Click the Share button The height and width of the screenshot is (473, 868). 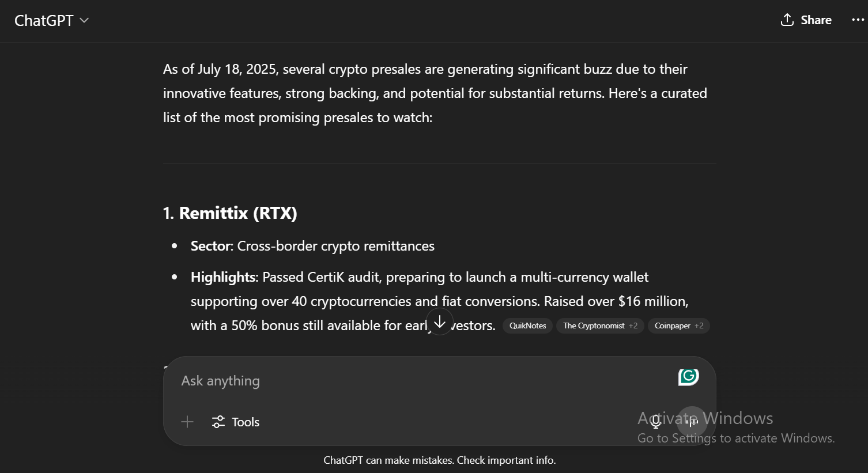coord(806,20)
